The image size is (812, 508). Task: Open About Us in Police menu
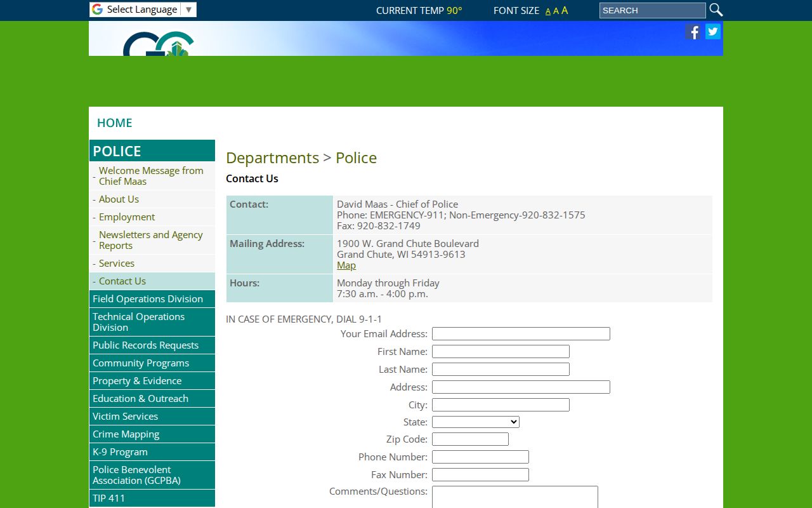(152, 199)
